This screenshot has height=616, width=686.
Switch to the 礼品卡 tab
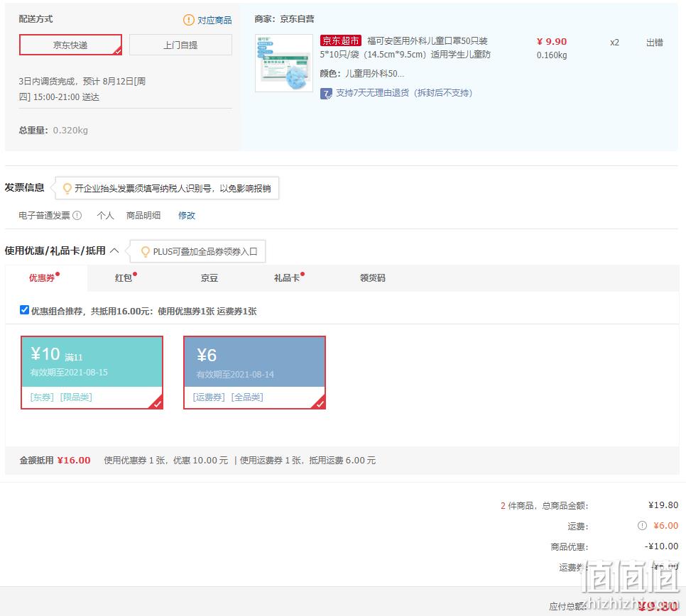click(287, 278)
